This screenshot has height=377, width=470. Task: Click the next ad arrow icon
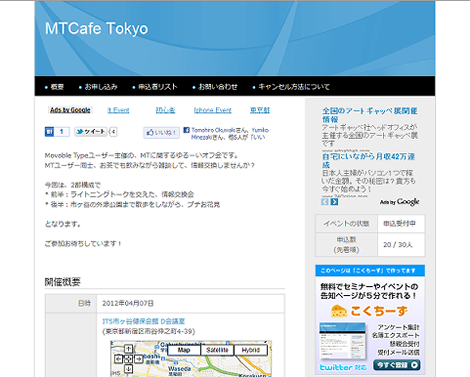[x=334, y=202]
